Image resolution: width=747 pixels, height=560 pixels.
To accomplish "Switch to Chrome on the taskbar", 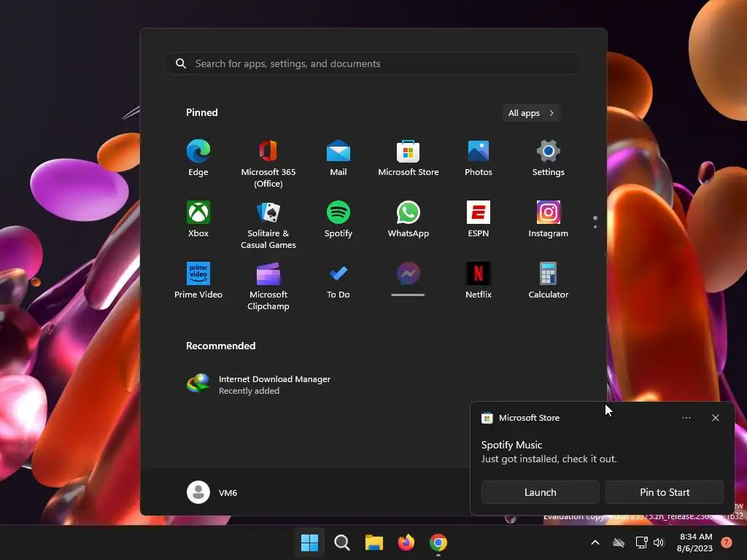I will 438,542.
